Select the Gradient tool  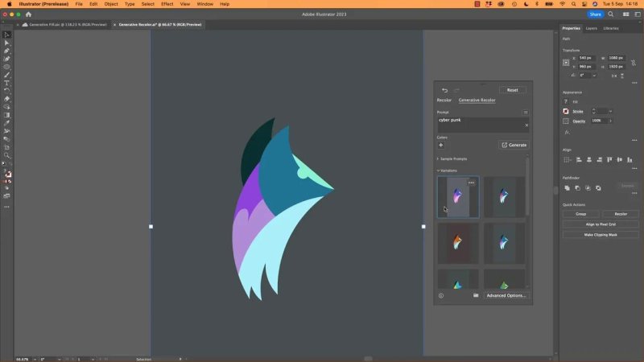[6, 115]
